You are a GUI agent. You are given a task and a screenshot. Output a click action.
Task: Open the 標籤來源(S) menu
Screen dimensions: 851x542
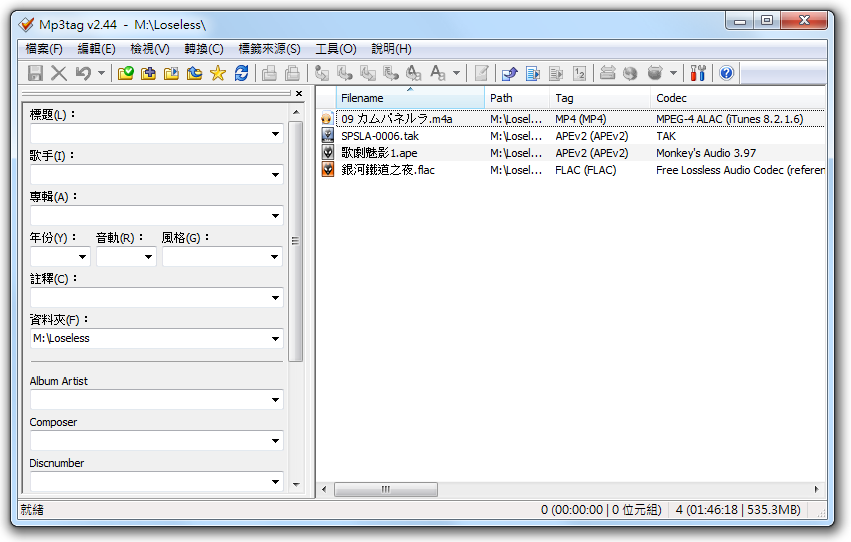click(x=269, y=49)
